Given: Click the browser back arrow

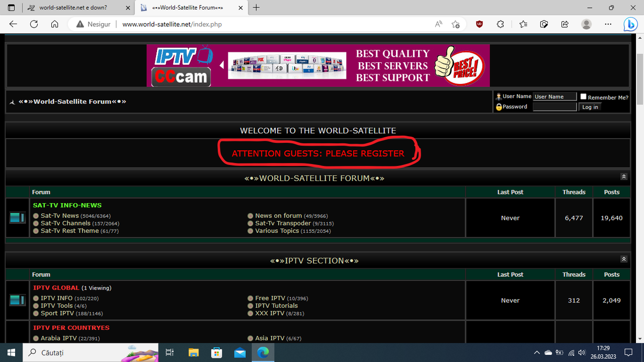Looking at the screenshot, I should pyautogui.click(x=13, y=24).
